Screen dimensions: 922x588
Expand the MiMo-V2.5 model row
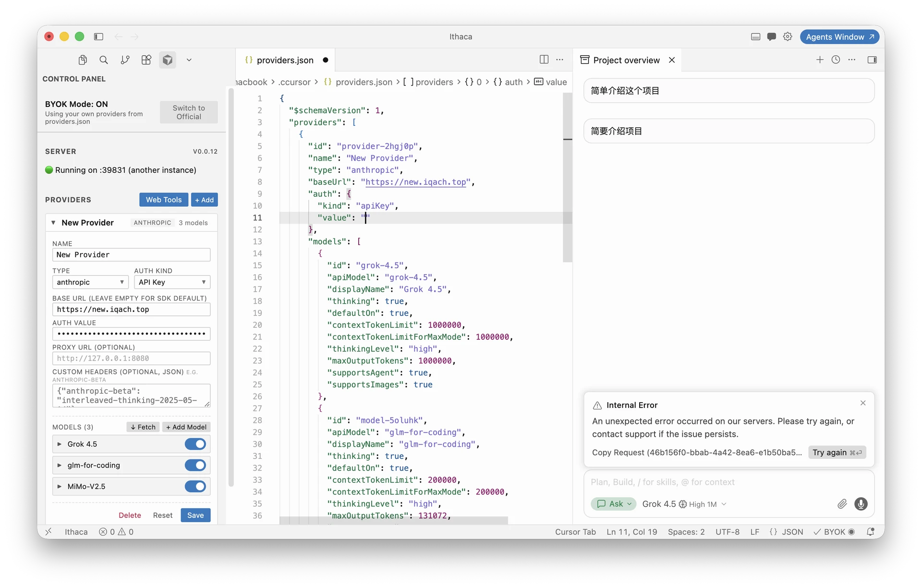[x=60, y=486]
